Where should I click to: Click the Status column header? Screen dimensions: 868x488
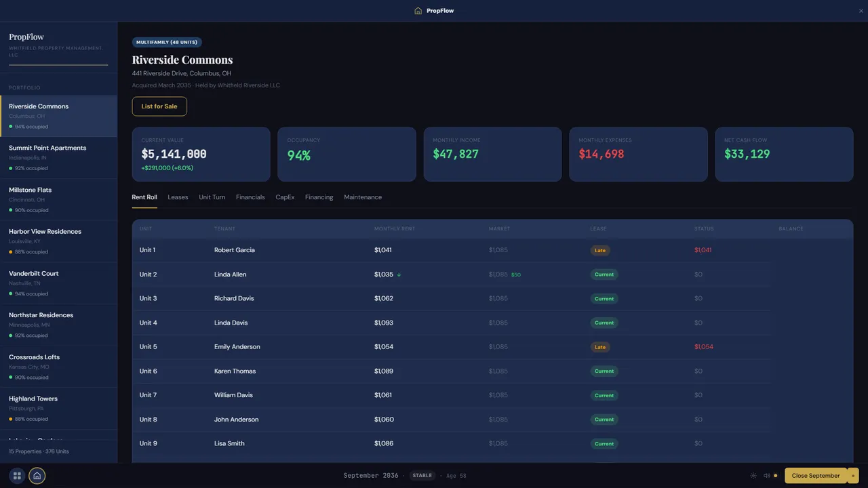point(704,229)
